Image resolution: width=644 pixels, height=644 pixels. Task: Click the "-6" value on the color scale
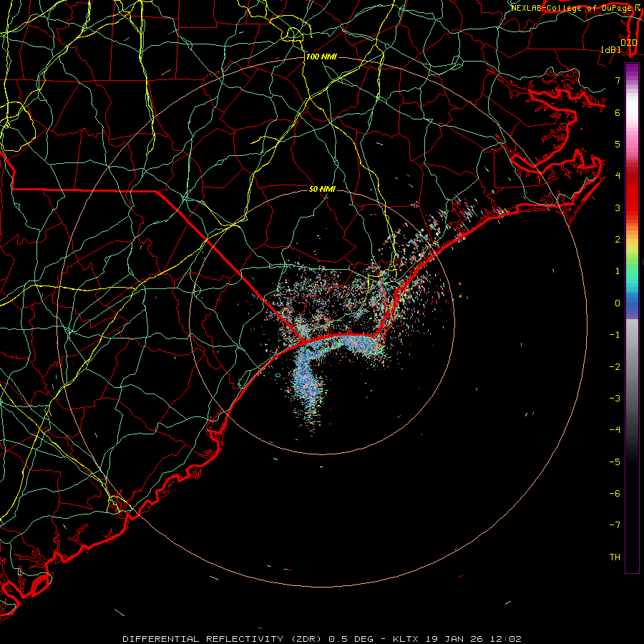point(615,494)
